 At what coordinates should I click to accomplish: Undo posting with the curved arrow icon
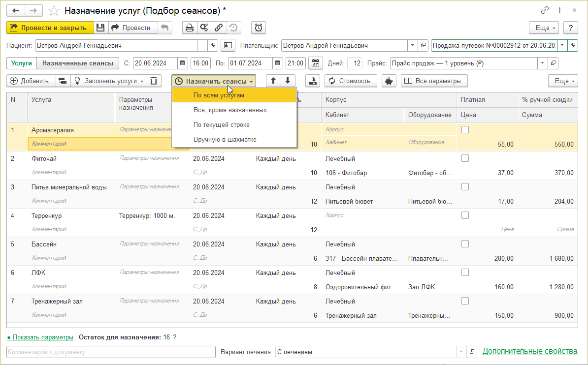point(164,28)
